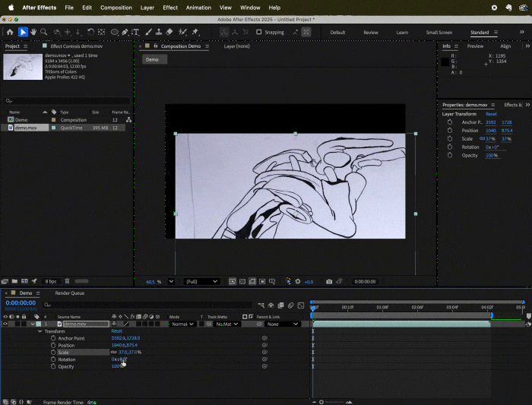The image size is (532, 405).
Task: Toggle the Rotation stopwatch in Properties panel
Action: tap(450, 147)
